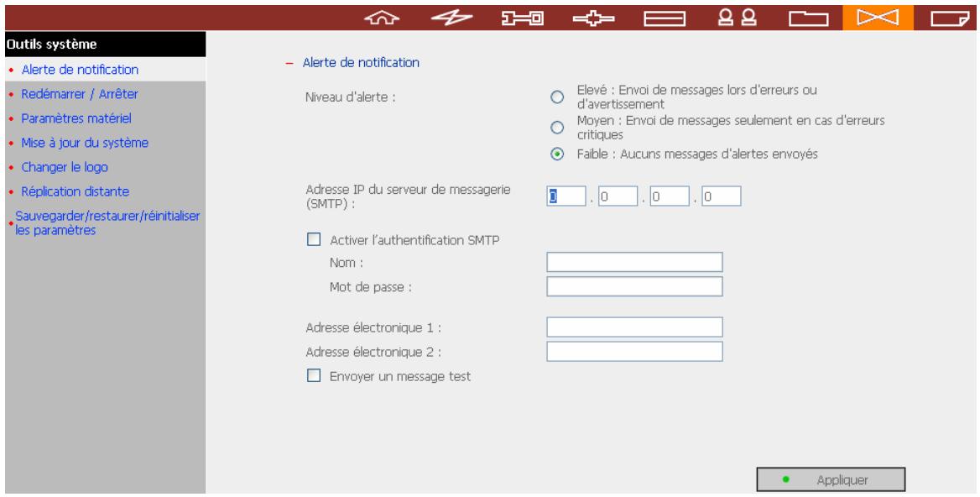Open Alerte de notification in sidebar
Viewport: 980px width, 497px height.
click(80, 70)
